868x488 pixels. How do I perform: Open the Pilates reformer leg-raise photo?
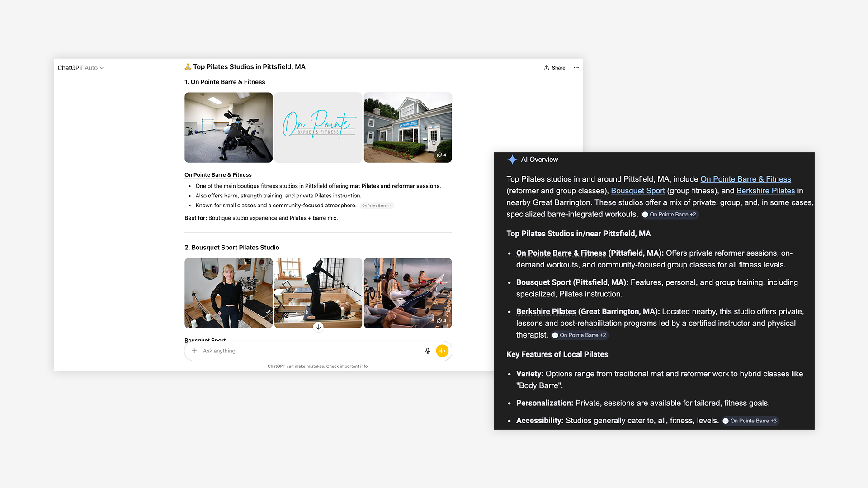318,293
